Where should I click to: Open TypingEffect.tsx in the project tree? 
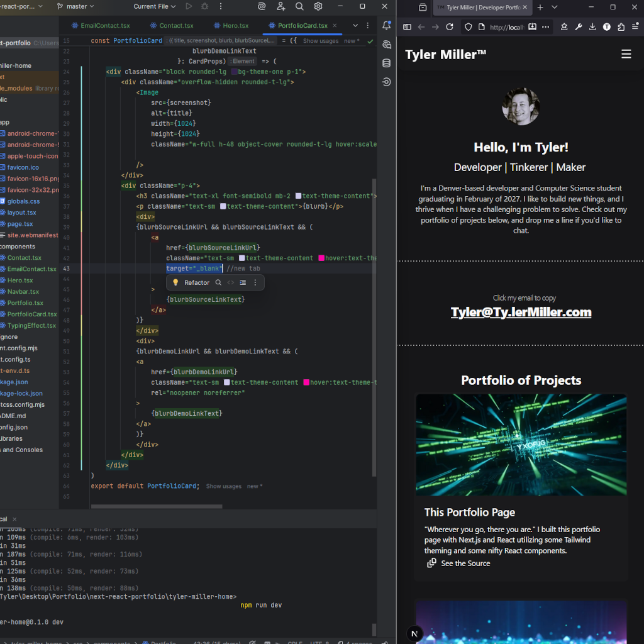pyautogui.click(x=31, y=325)
